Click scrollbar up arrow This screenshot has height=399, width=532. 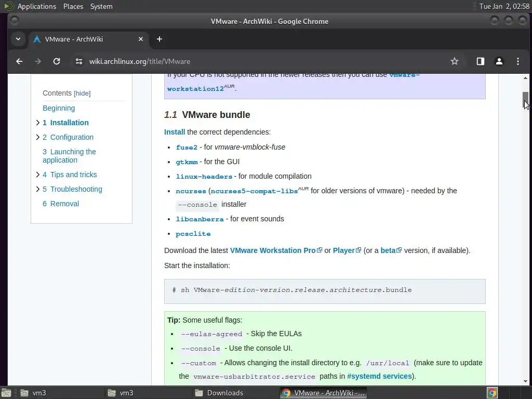click(x=525, y=78)
